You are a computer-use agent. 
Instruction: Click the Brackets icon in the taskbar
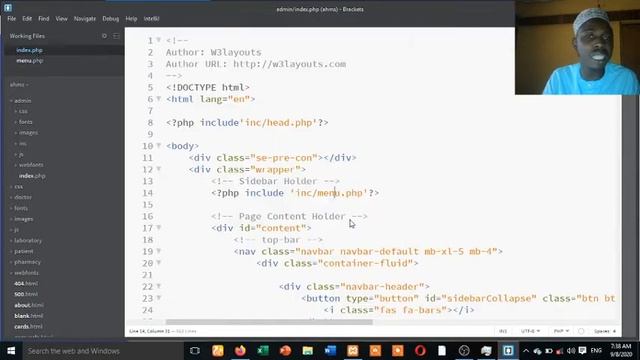(x=508, y=351)
